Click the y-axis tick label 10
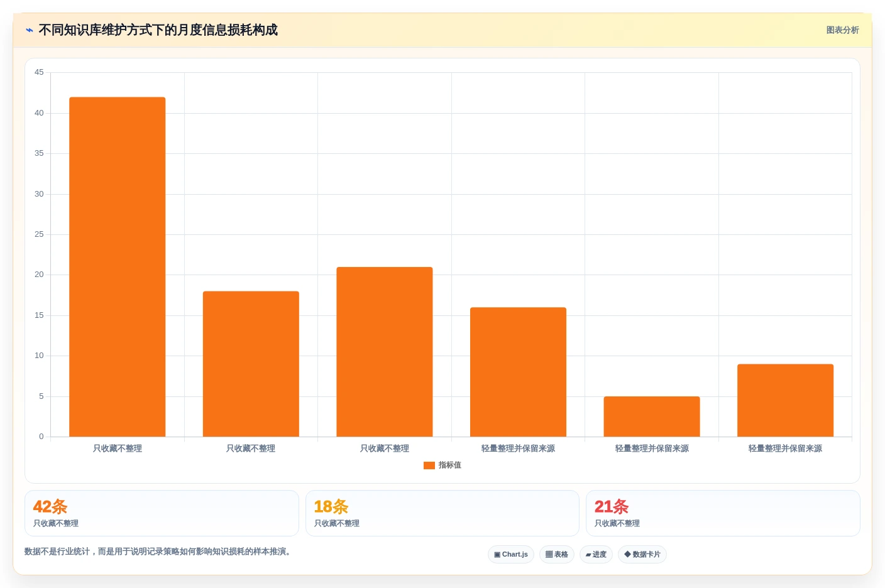Image resolution: width=885 pixels, height=588 pixels. point(39,356)
